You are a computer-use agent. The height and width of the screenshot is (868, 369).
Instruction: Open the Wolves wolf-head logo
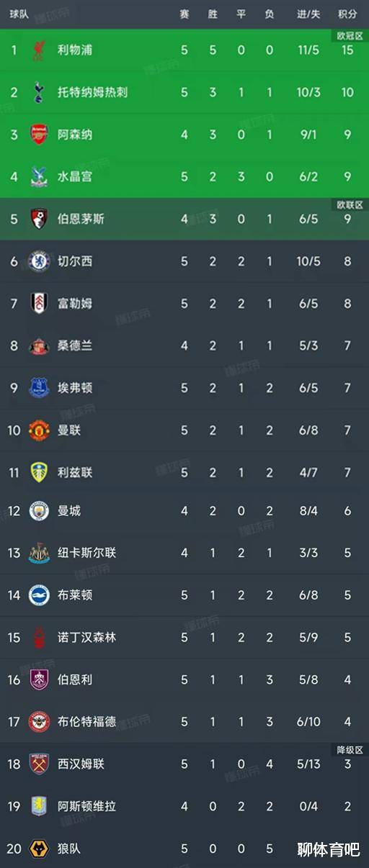(x=39, y=849)
